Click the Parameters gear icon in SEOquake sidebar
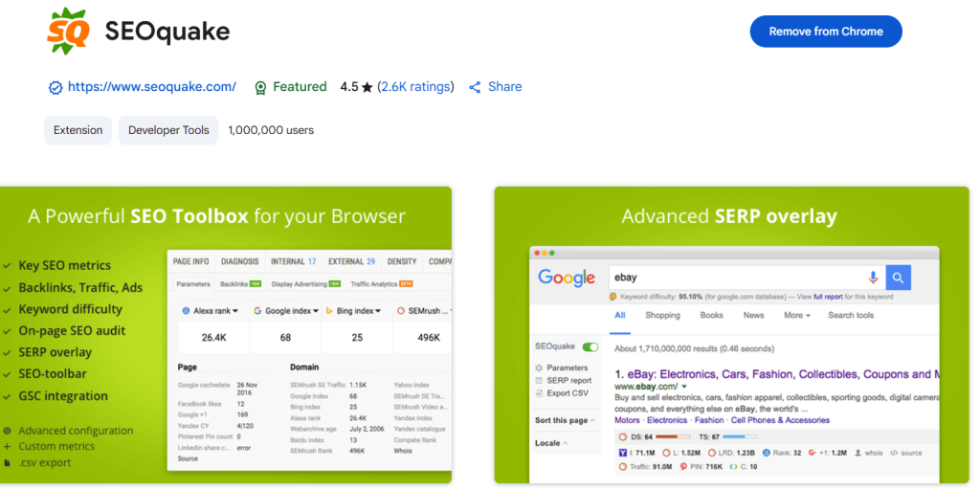980x491 pixels. point(539,368)
